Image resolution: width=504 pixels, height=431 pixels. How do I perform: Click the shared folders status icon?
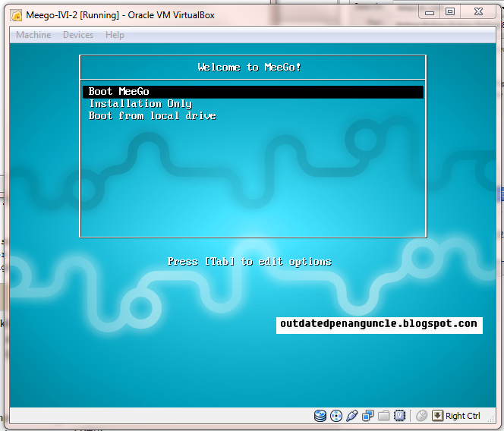(x=383, y=416)
